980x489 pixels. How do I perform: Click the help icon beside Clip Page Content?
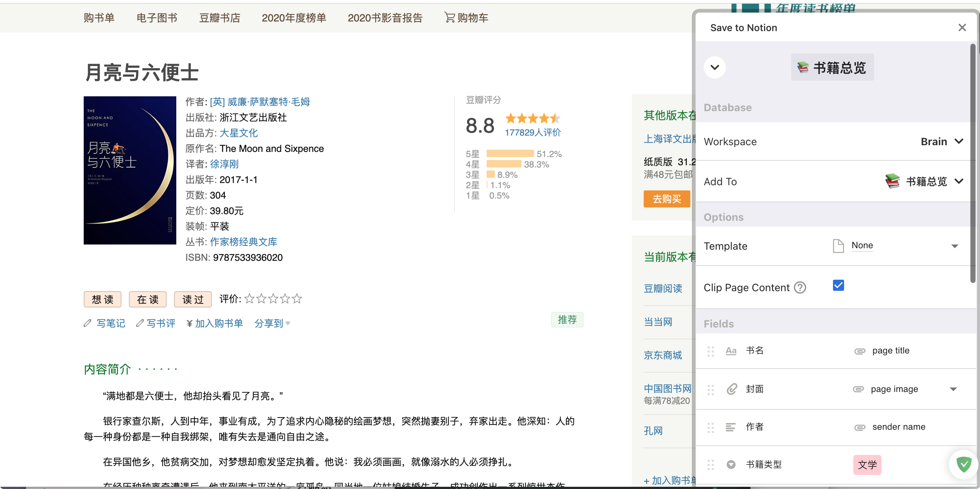click(x=800, y=288)
